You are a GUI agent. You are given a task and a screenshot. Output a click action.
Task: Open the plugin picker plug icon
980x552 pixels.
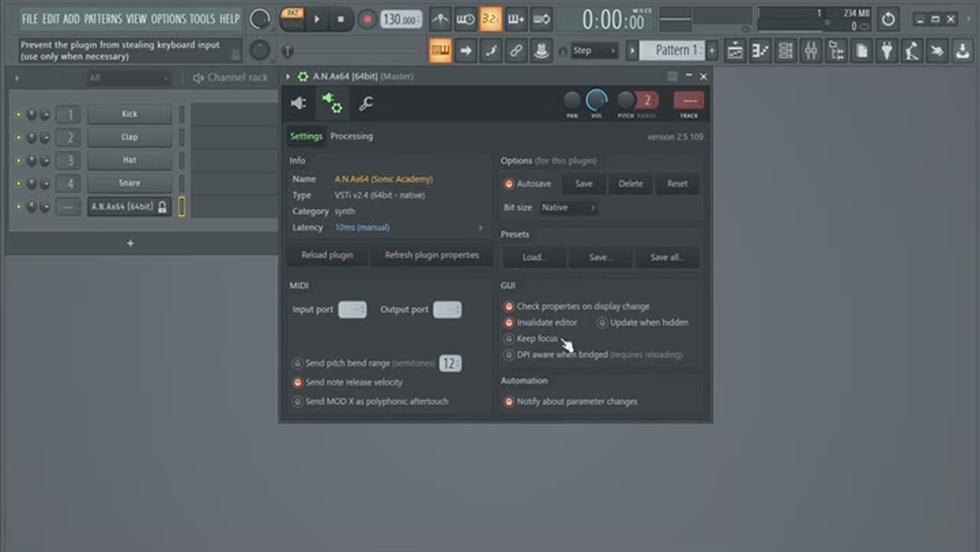(x=887, y=51)
